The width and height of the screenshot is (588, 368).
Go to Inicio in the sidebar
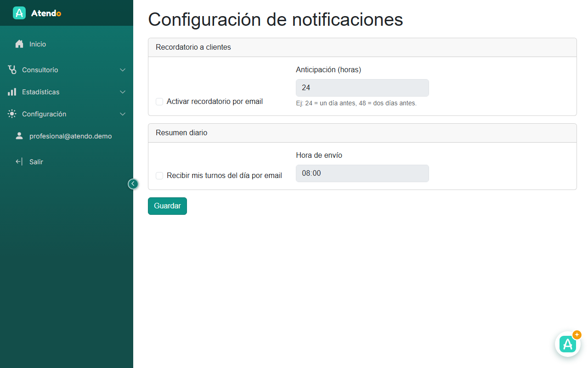tap(67, 44)
